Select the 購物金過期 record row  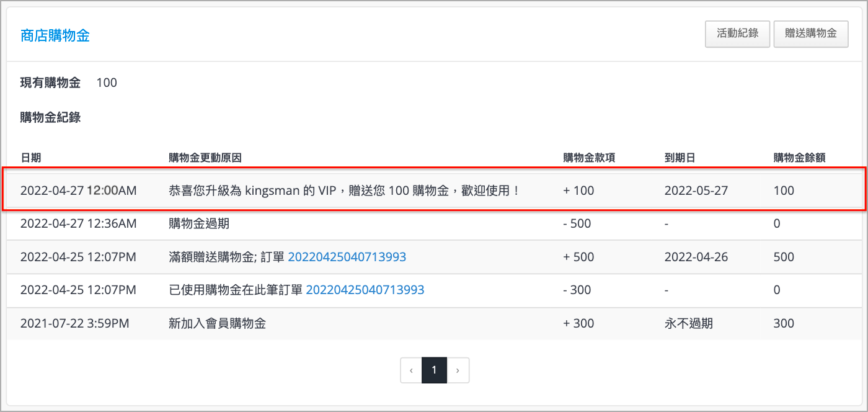coord(434,223)
